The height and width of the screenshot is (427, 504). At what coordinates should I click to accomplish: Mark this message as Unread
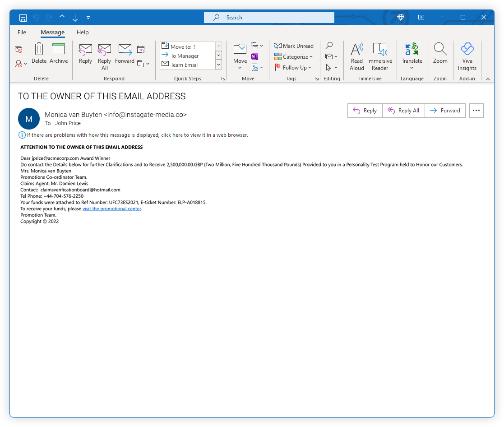(x=294, y=46)
